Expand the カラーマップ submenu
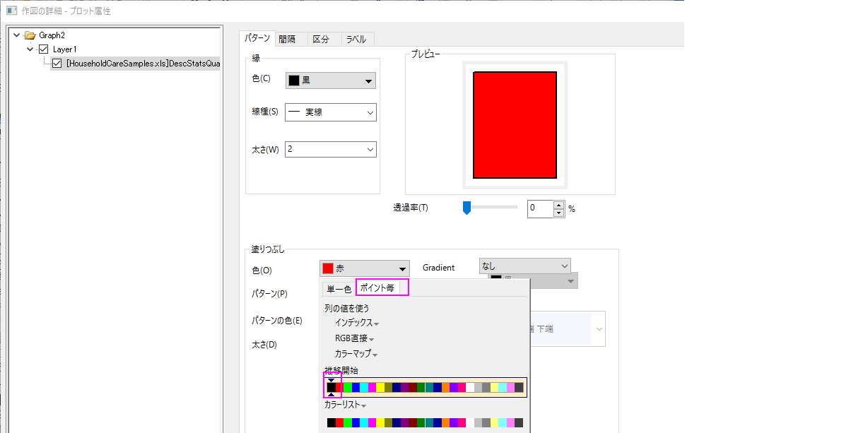 point(356,354)
